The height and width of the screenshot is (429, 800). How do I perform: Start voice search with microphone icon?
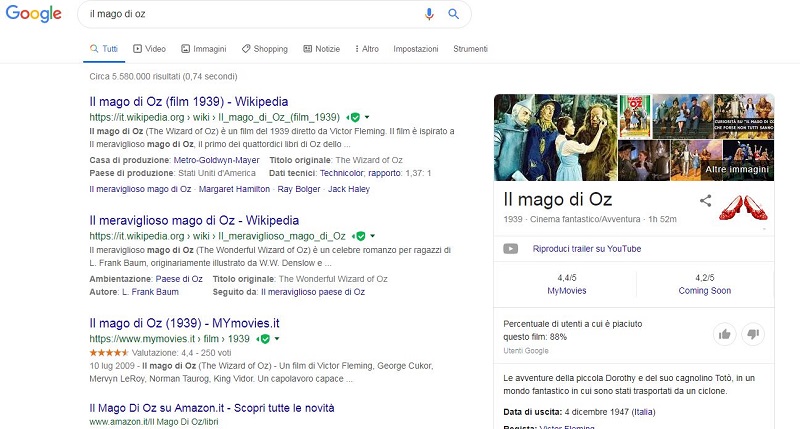(429, 14)
